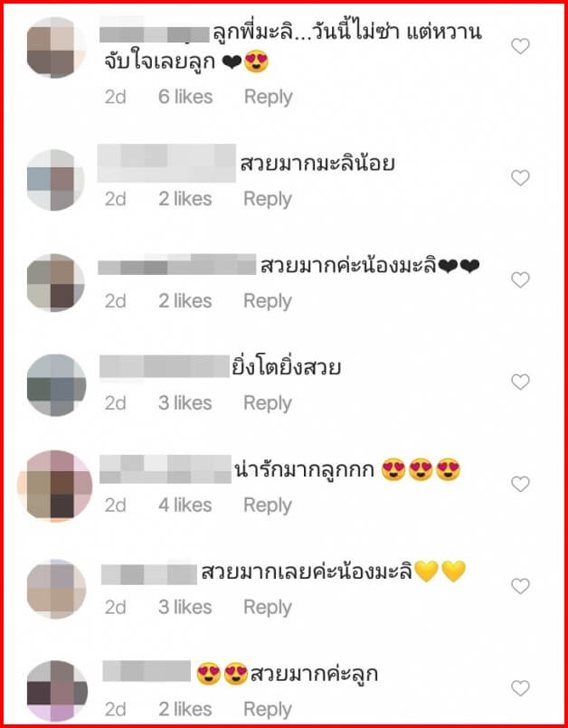Like the 'สวยมากค่ะลูก' comment

520,687
